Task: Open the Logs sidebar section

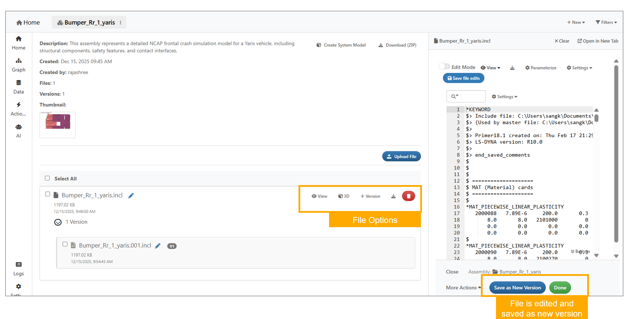Action: [x=19, y=269]
